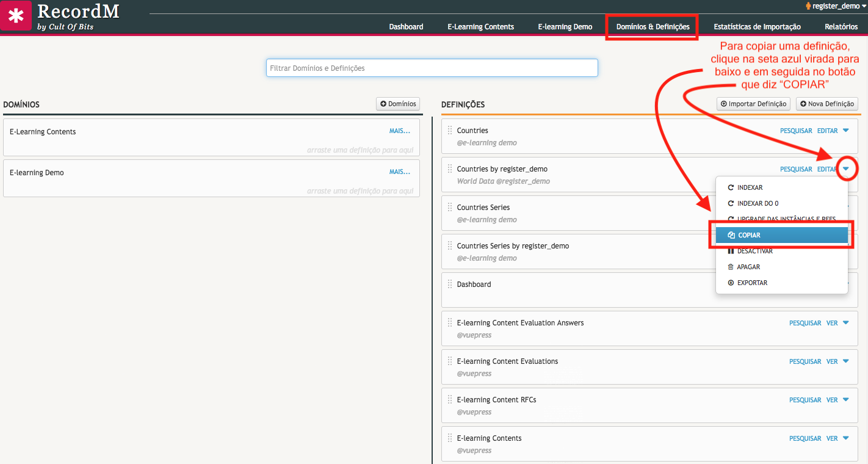Click the drag handle of Countries by register_demo
Screen dimensions: 868x464
[x=450, y=169]
